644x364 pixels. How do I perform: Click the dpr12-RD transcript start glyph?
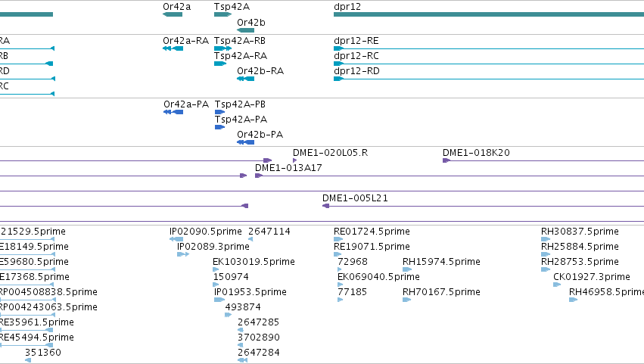(338, 79)
